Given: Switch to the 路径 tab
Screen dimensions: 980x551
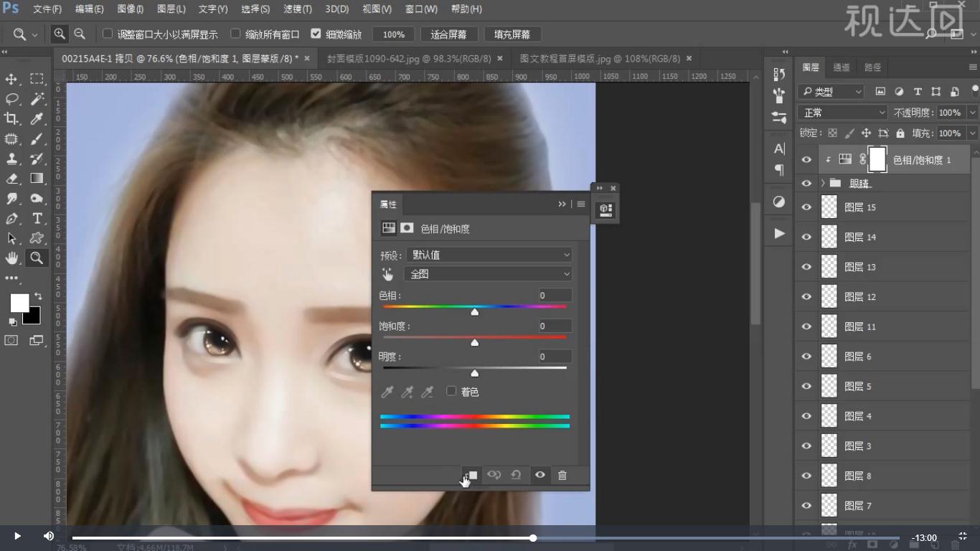Looking at the screenshot, I should pyautogui.click(x=873, y=67).
